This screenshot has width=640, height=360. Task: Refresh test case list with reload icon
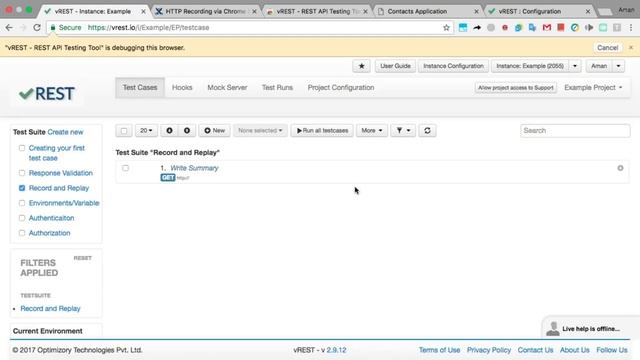[x=427, y=131]
